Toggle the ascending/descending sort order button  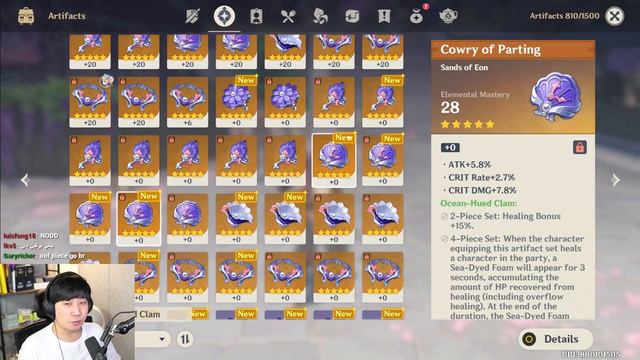point(185,339)
